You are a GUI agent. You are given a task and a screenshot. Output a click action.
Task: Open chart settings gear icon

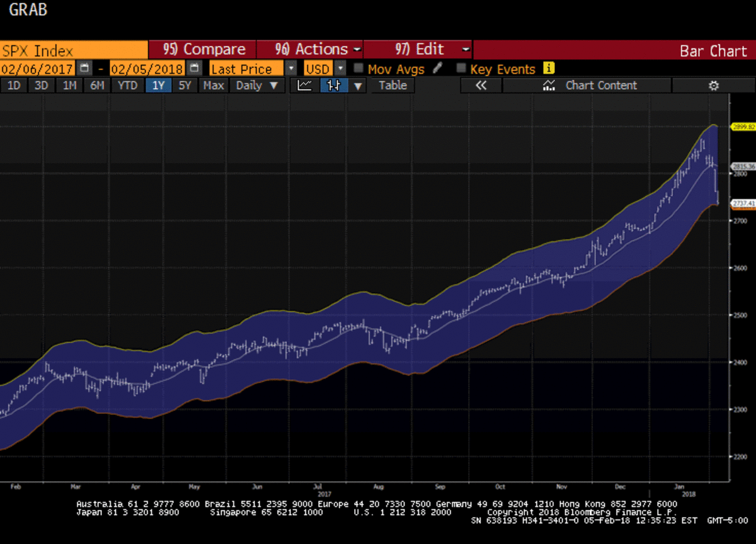713,86
